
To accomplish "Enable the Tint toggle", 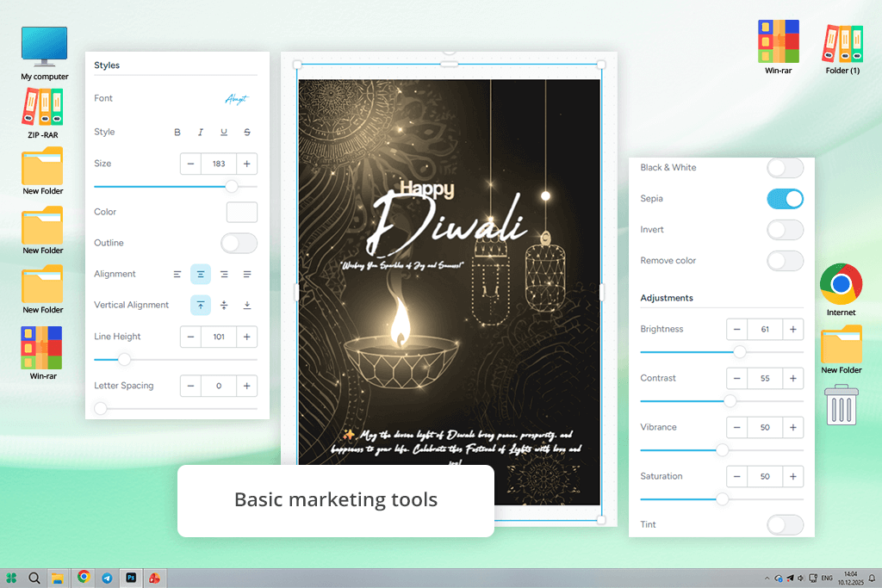I will point(786,525).
